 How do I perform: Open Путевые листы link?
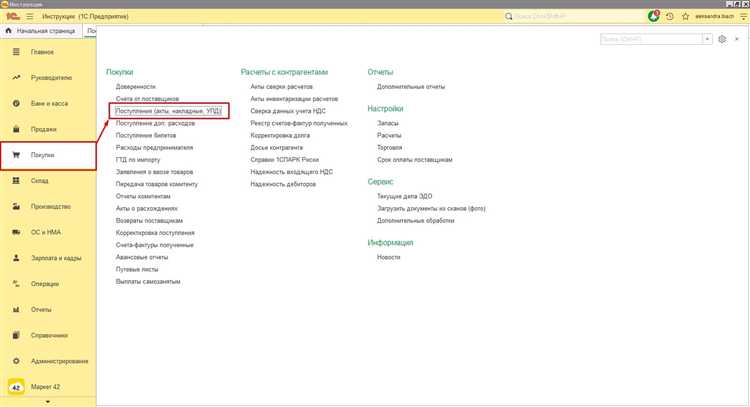click(137, 269)
